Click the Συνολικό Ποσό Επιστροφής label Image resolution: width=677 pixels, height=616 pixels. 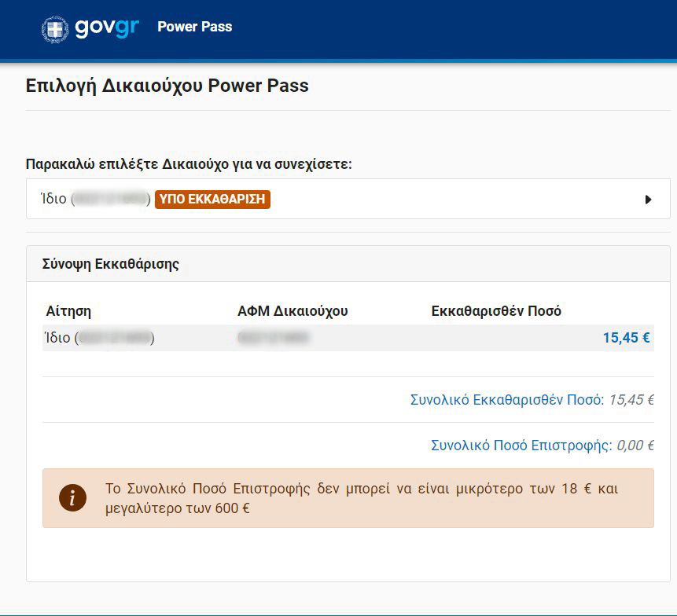point(521,445)
